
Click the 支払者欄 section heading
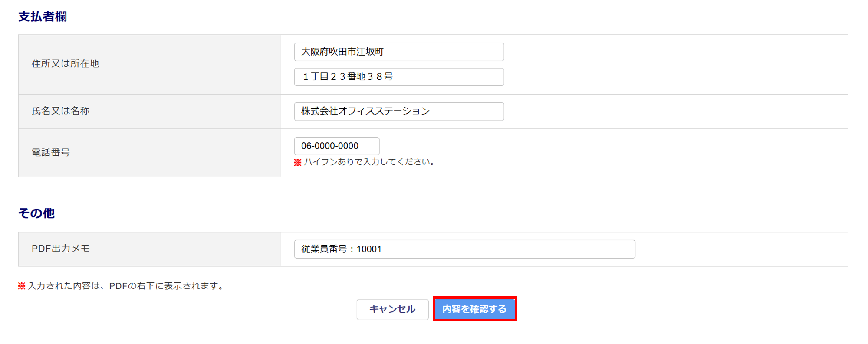pos(43,16)
